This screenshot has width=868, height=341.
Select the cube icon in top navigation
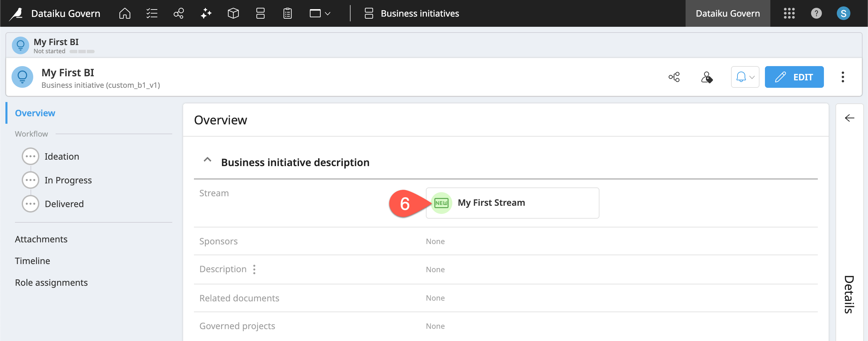coord(233,13)
